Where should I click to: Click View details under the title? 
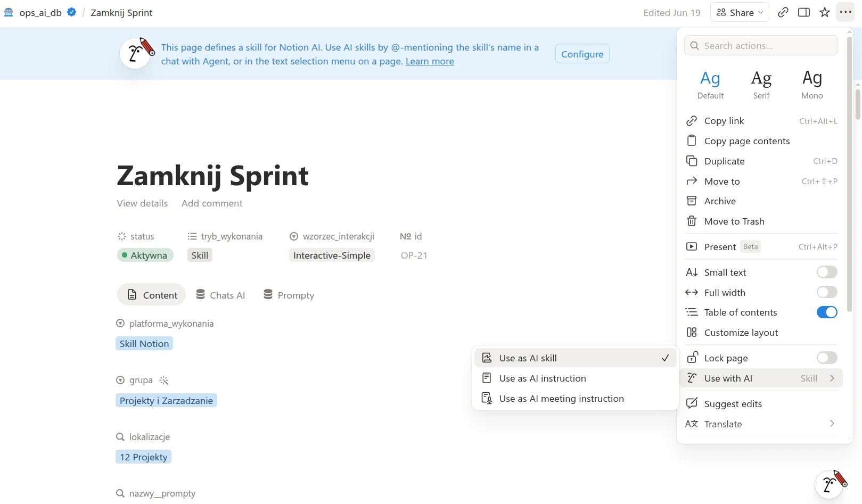coord(142,203)
